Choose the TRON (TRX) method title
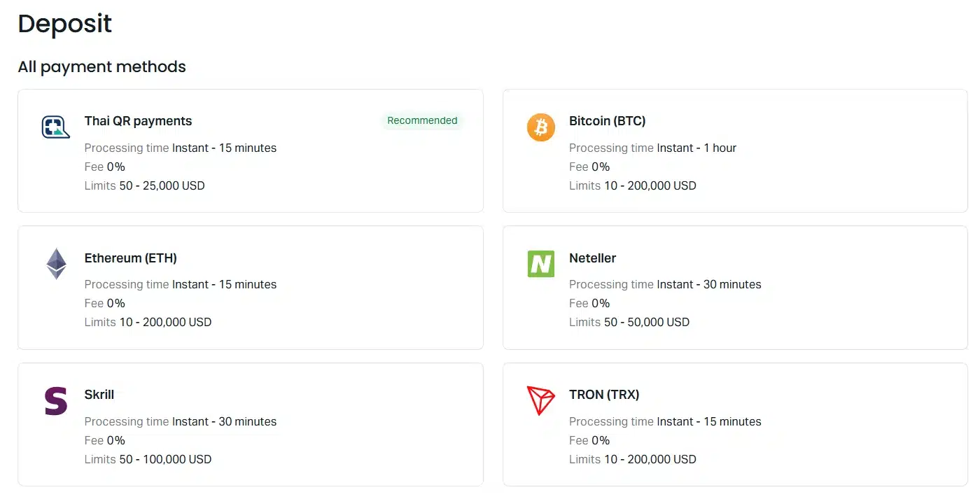Image resolution: width=980 pixels, height=499 pixels. point(604,395)
